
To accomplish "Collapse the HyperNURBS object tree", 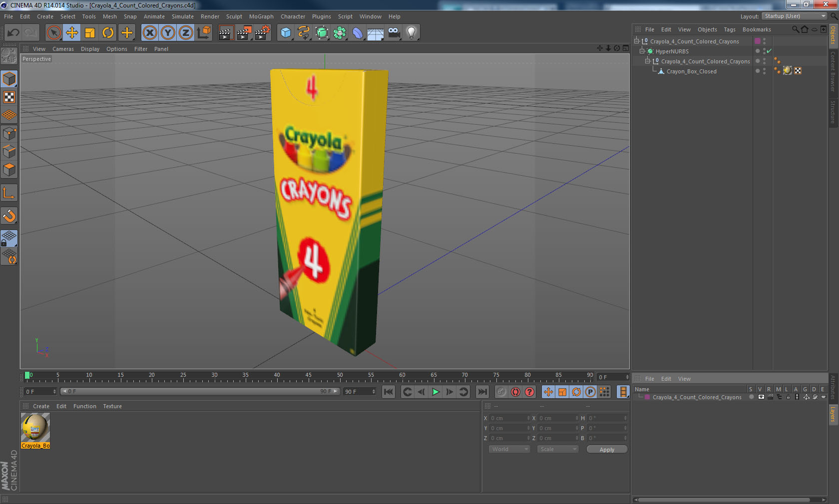I will tap(642, 51).
